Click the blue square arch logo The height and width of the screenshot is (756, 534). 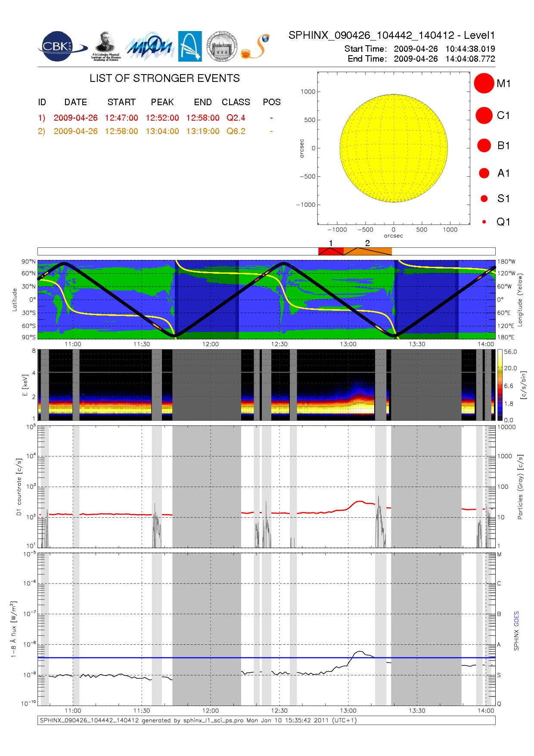pyautogui.click(x=190, y=47)
